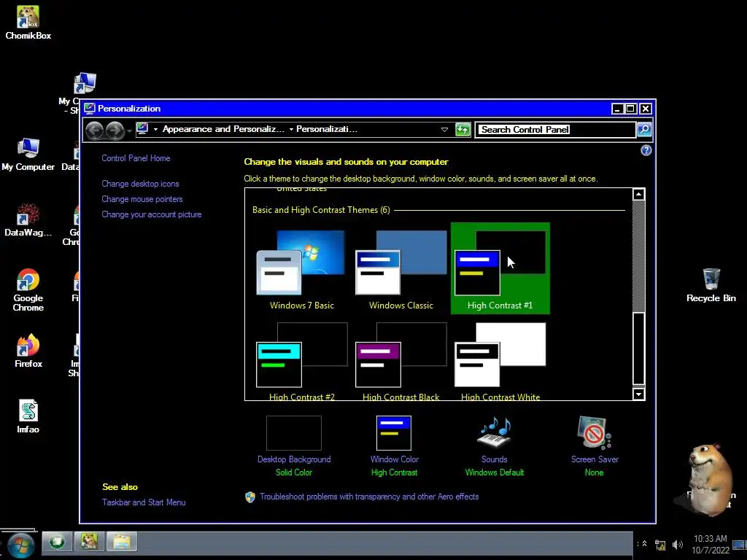
Task: Open Help question mark icon
Action: pos(646,150)
